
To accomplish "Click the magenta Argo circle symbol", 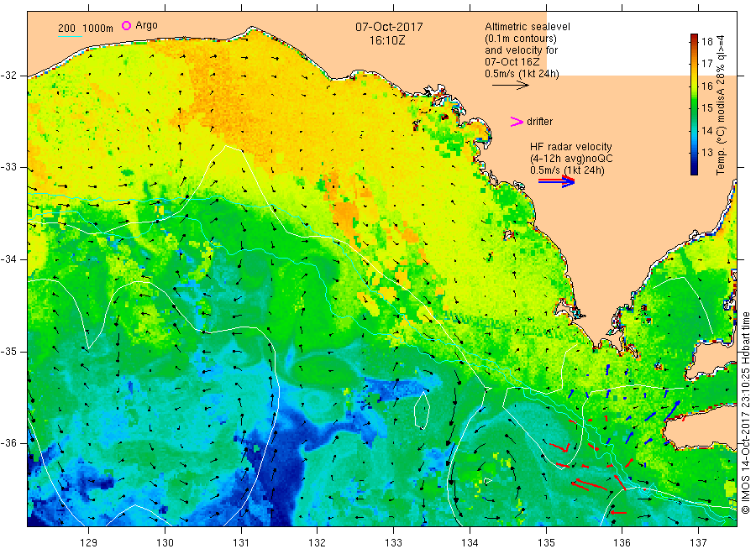I will click(x=126, y=25).
